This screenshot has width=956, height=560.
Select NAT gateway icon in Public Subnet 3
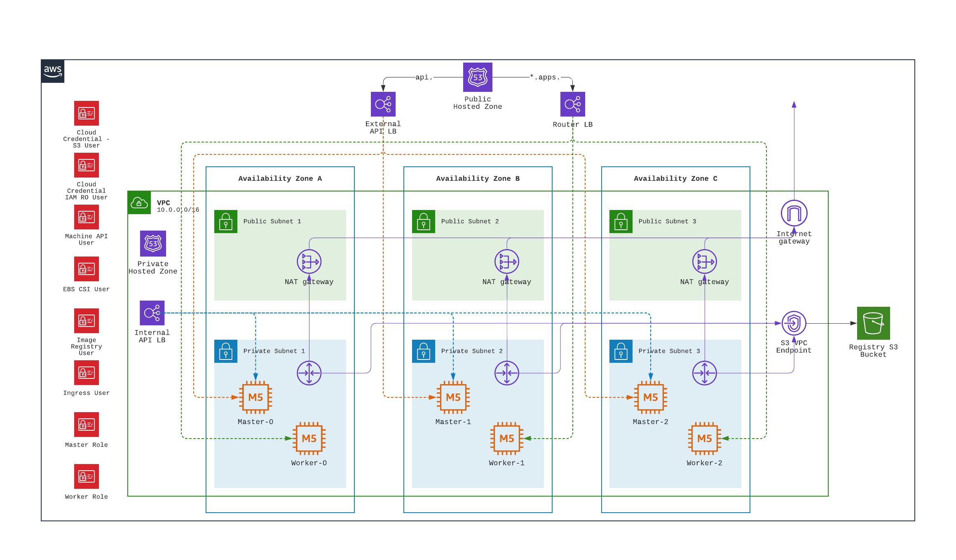coord(705,261)
